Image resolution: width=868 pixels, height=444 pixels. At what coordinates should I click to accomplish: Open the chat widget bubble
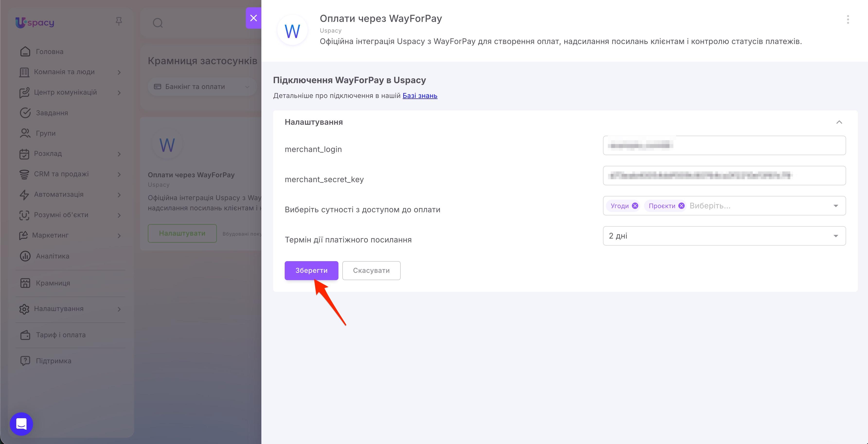pyautogui.click(x=21, y=424)
